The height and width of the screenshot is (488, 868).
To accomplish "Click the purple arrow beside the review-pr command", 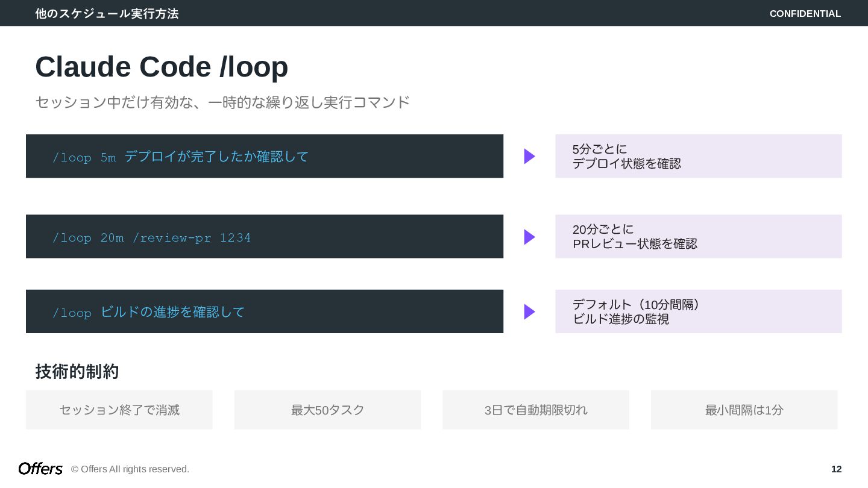I will (529, 237).
